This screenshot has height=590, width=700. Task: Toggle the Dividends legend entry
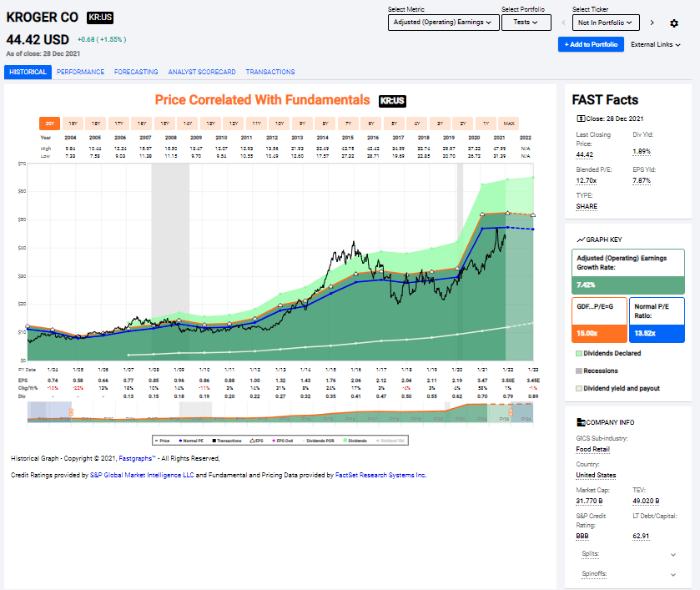pyautogui.click(x=355, y=441)
